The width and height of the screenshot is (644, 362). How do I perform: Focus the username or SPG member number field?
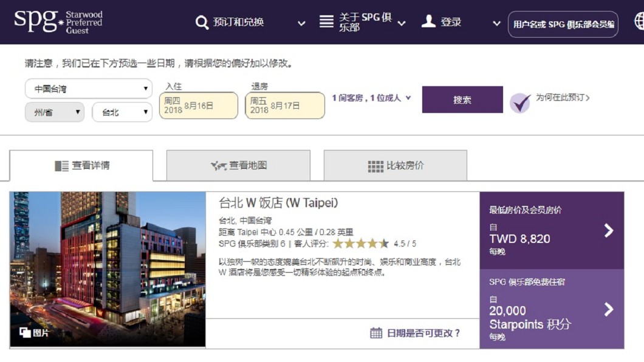[x=563, y=24]
